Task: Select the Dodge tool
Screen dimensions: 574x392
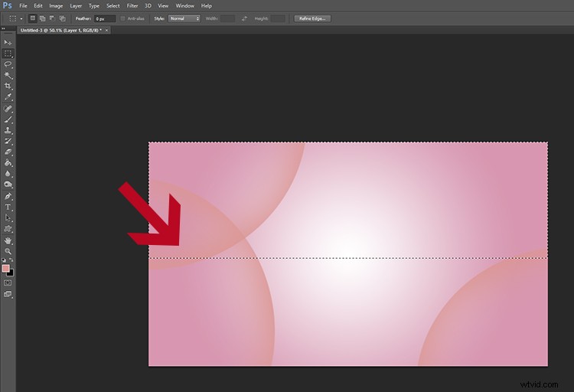Action: [8, 185]
